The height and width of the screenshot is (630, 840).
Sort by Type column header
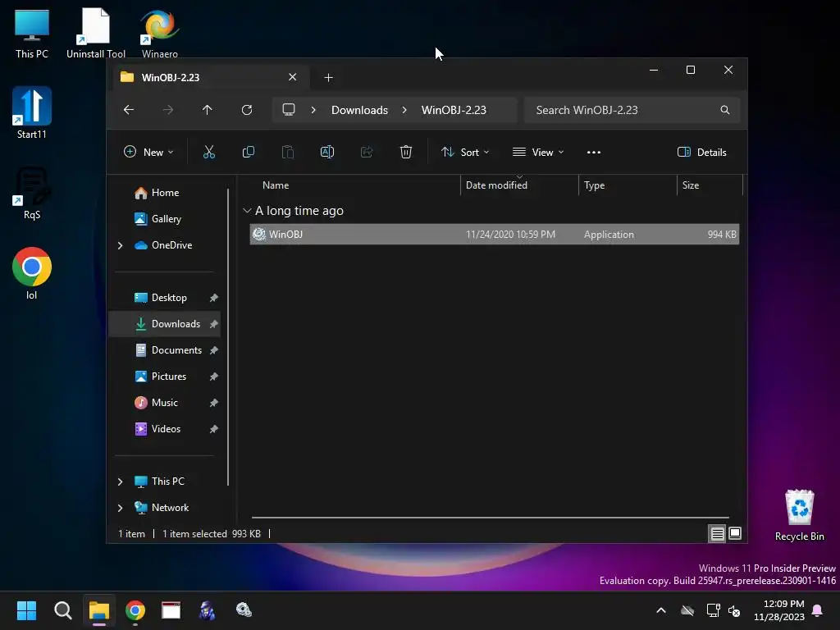pyautogui.click(x=594, y=185)
